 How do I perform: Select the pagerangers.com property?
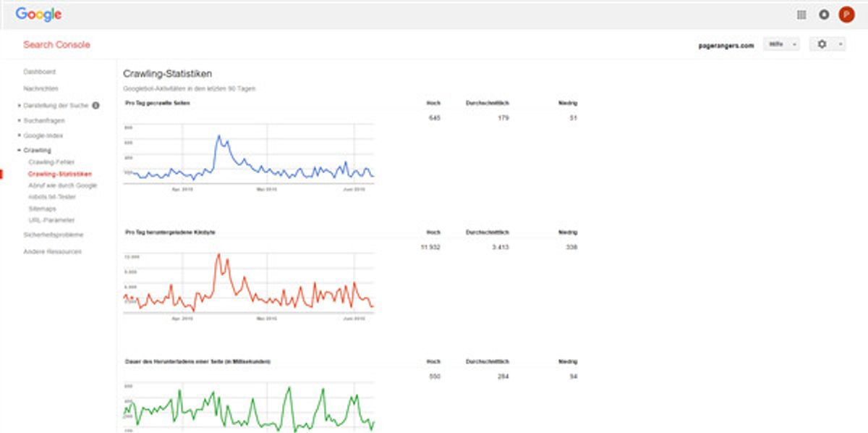pos(726,45)
